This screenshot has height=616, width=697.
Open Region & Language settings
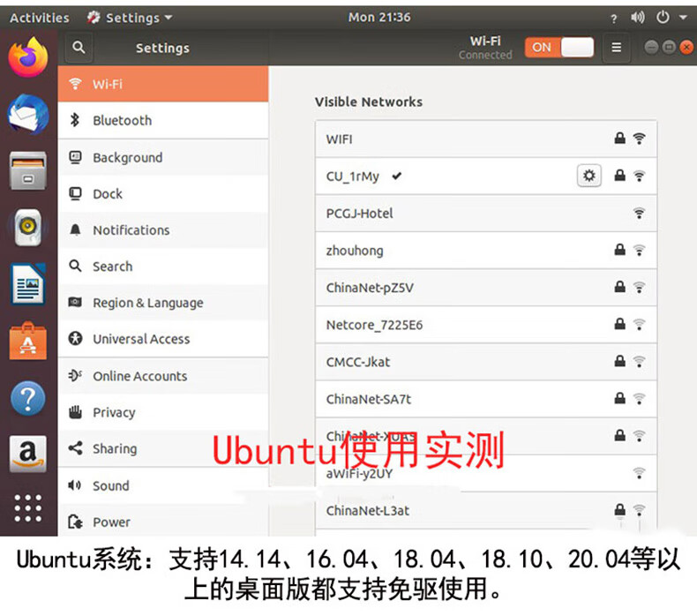(163, 303)
